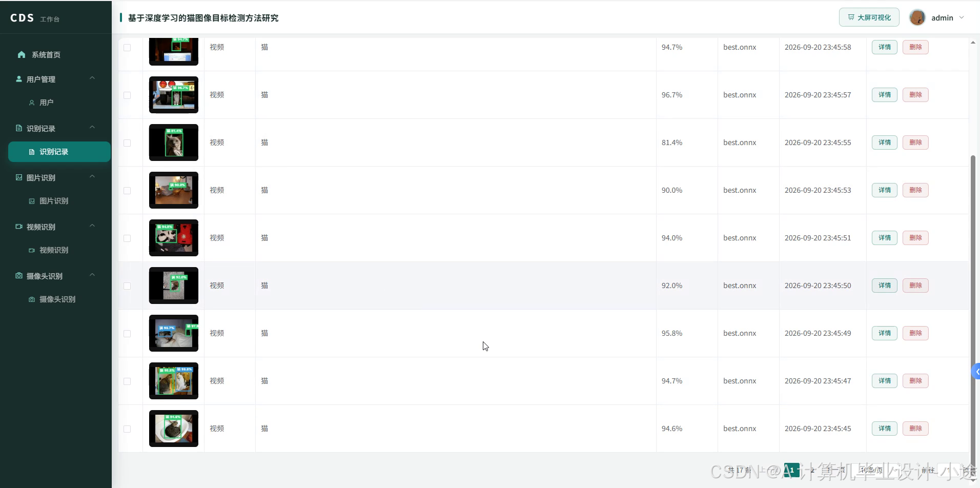Click the vertical scrollbar of the table
This screenshot has width=980, height=488.
(x=973, y=302)
